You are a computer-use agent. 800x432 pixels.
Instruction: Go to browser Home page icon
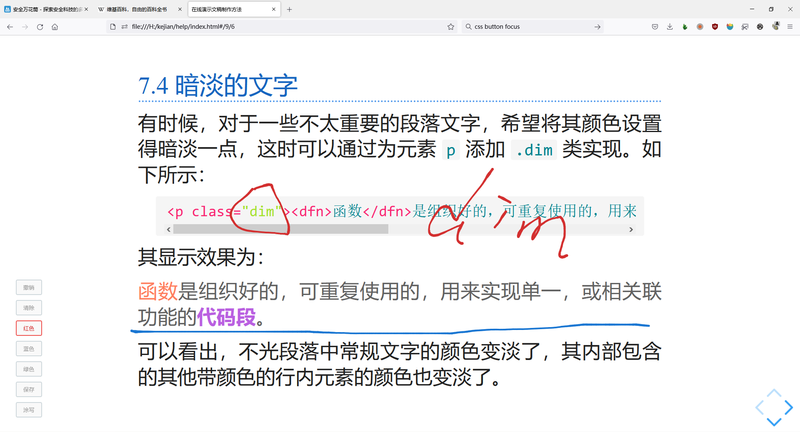pyautogui.click(x=55, y=27)
